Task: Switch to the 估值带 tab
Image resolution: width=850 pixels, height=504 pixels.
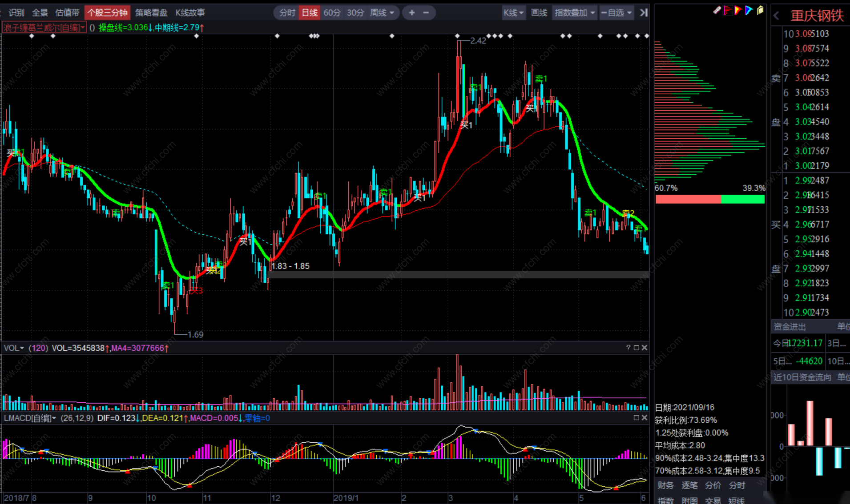Action: (x=67, y=12)
